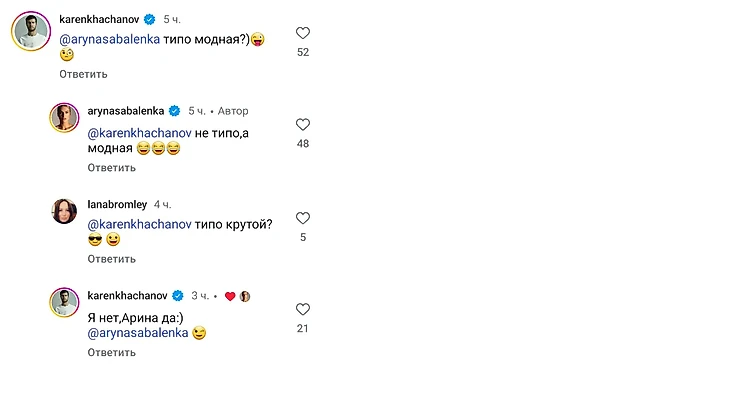This screenshot has height=411, width=730.
Task: Open lanabromley's profile avatar
Action: pos(65,209)
